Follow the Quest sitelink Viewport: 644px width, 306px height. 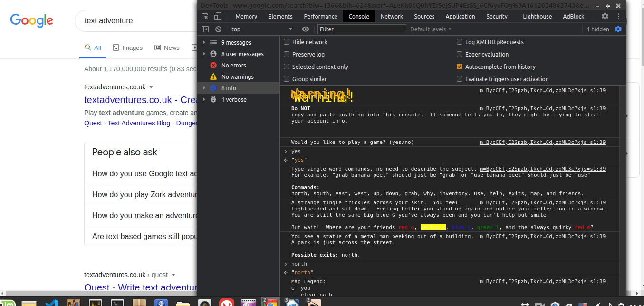coord(93,123)
